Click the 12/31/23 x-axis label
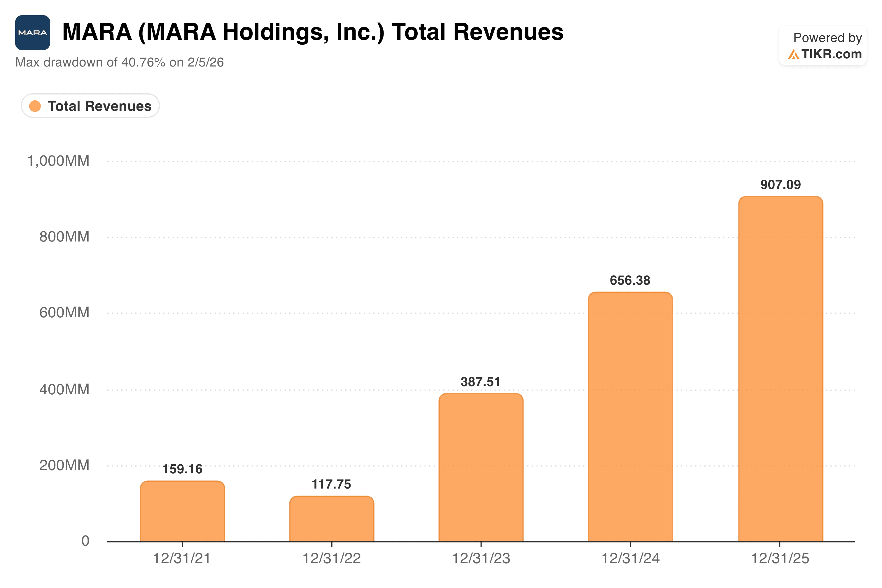This screenshot has height=588, width=882. [481, 558]
